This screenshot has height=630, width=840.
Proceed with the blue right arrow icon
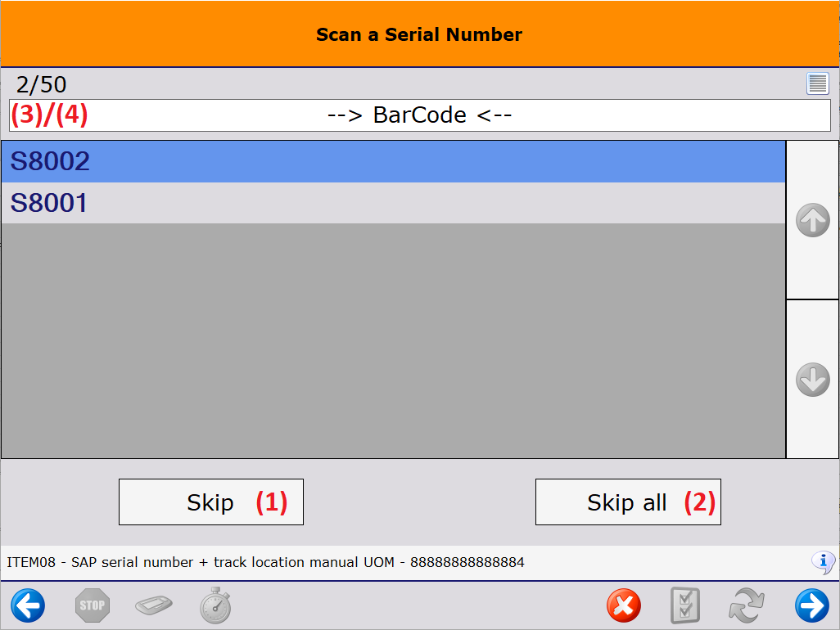[x=811, y=605]
